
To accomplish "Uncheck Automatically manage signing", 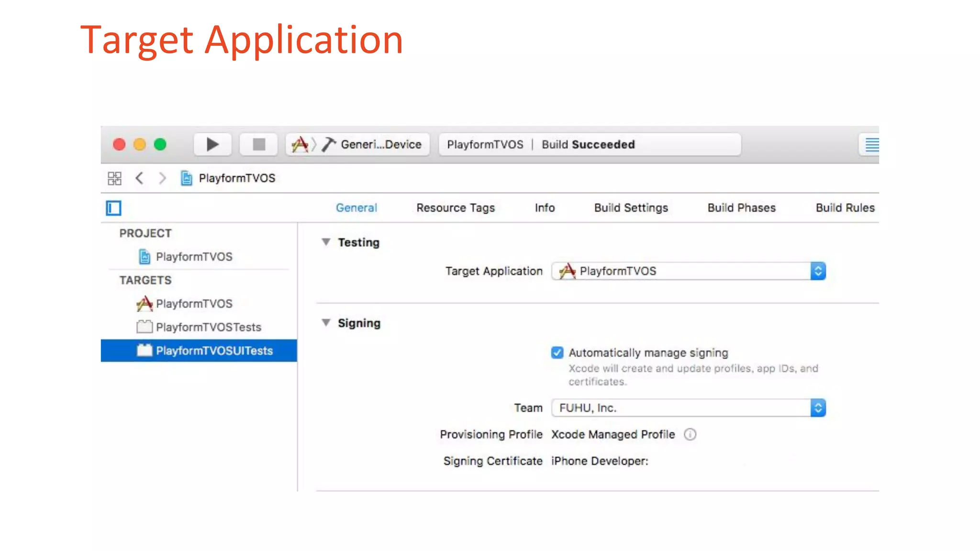I will click(x=557, y=353).
